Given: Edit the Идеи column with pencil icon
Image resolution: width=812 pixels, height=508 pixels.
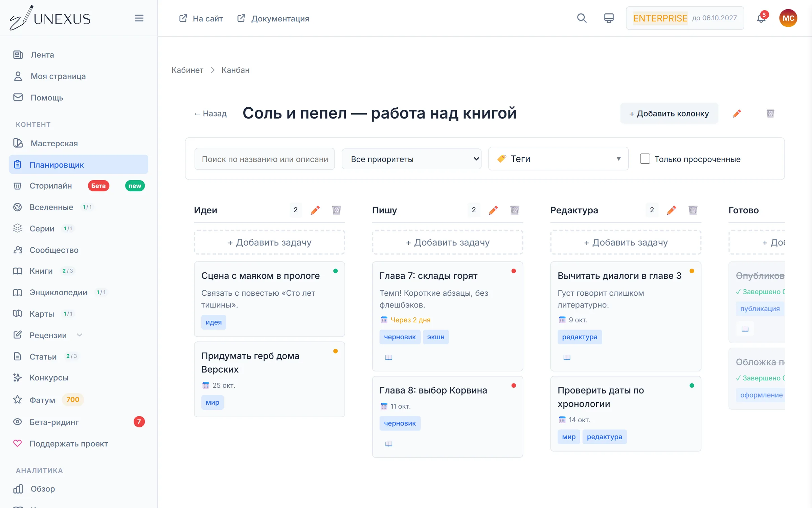Looking at the screenshot, I should (x=315, y=210).
